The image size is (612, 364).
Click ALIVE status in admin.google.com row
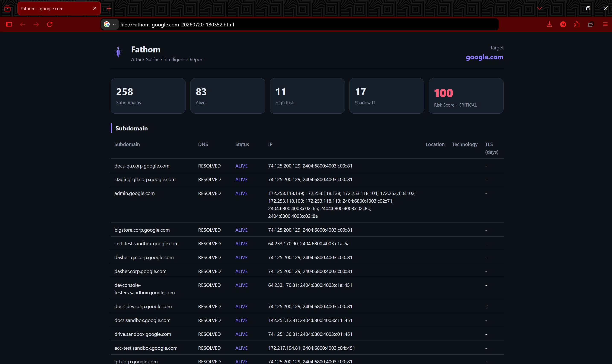click(241, 193)
